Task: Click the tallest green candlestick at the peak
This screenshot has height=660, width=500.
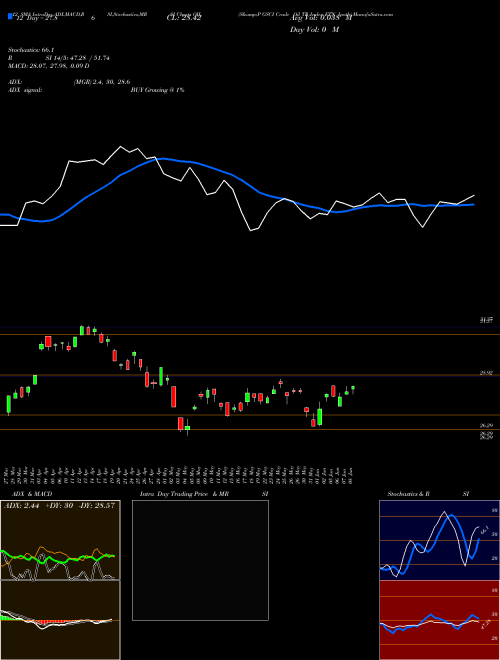Action: (82, 330)
